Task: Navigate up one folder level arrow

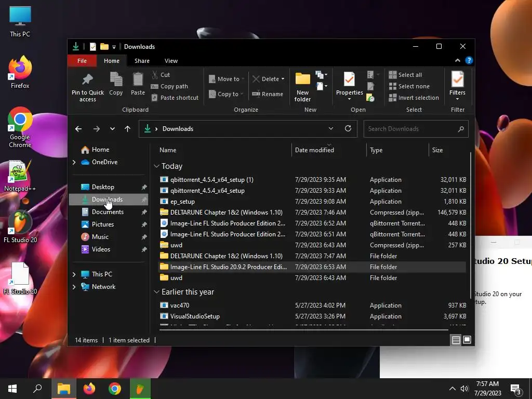Action: point(128,129)
